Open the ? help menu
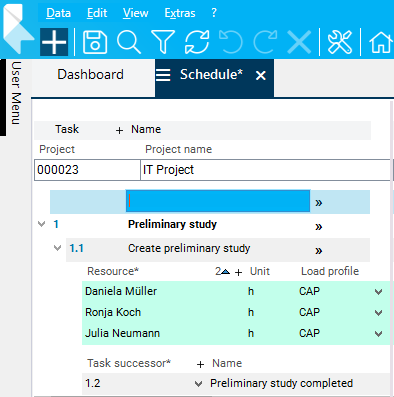The height and width of the screenshot is (397, 394). pos(214,13)
